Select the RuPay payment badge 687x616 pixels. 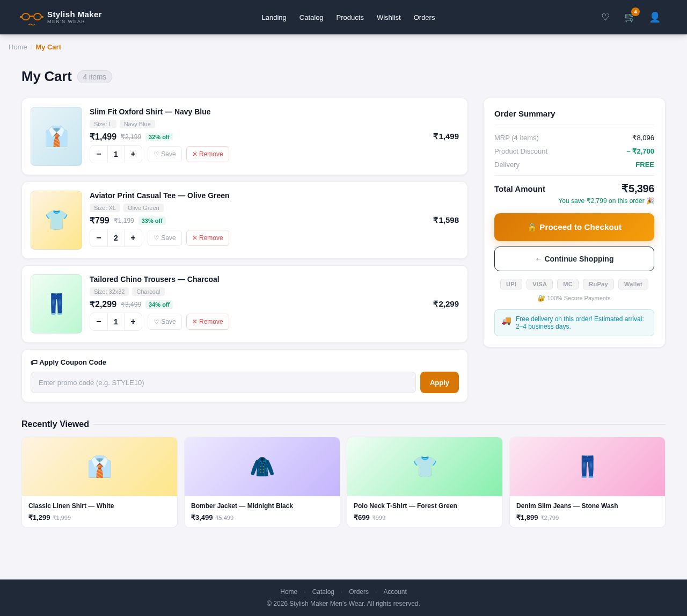click(598, 284)
